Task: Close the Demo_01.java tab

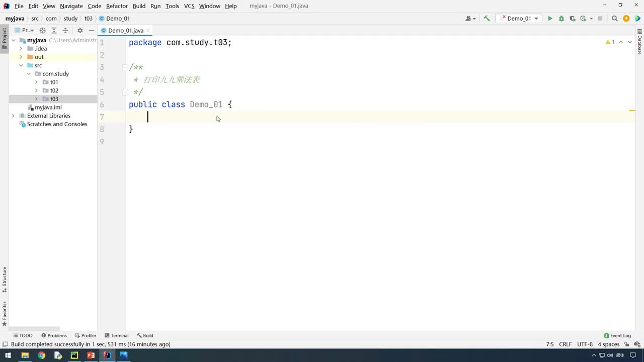Action: [148, 31]
